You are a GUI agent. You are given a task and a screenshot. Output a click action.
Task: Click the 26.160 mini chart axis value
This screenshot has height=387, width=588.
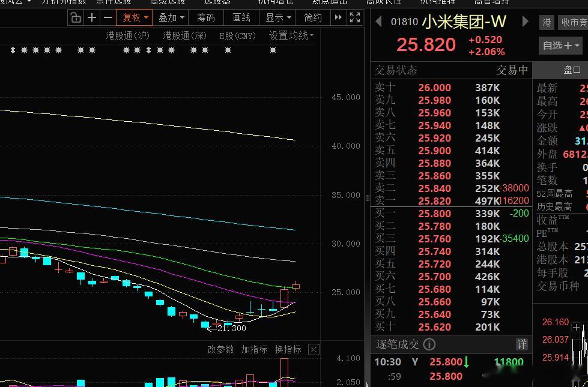[556, 322]
